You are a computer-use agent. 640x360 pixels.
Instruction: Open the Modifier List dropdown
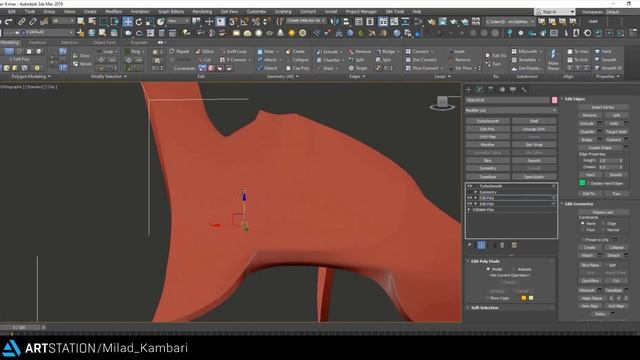pos(511,110)
